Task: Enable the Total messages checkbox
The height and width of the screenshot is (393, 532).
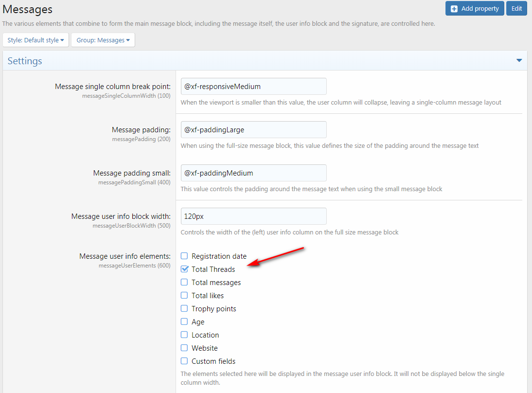Action: tap(184, 282)
